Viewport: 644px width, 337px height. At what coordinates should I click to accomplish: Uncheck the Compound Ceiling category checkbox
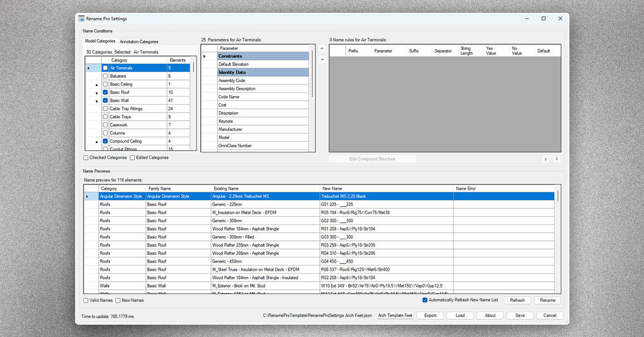[x=105, y=141]
